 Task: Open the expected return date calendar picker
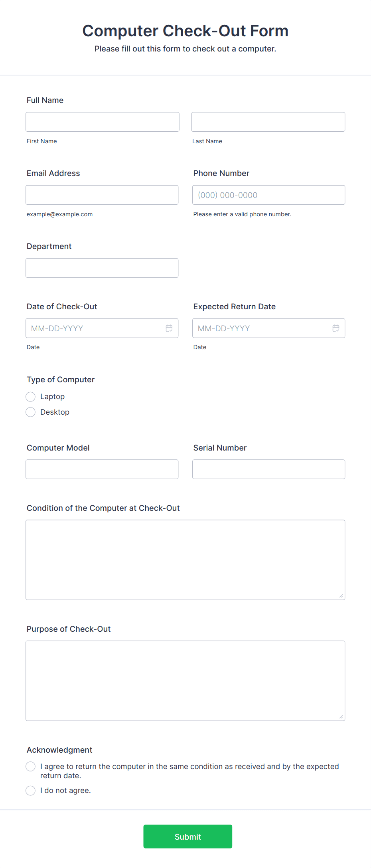click(x=335, y=328)
